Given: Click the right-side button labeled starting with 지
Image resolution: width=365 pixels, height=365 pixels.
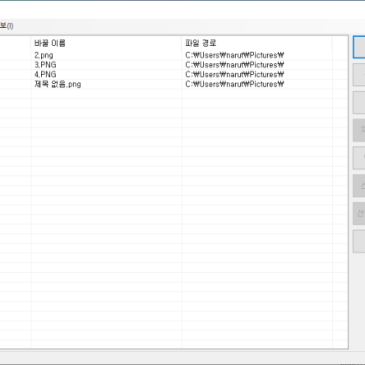Looking at the screenshot, I should (359, 130).
